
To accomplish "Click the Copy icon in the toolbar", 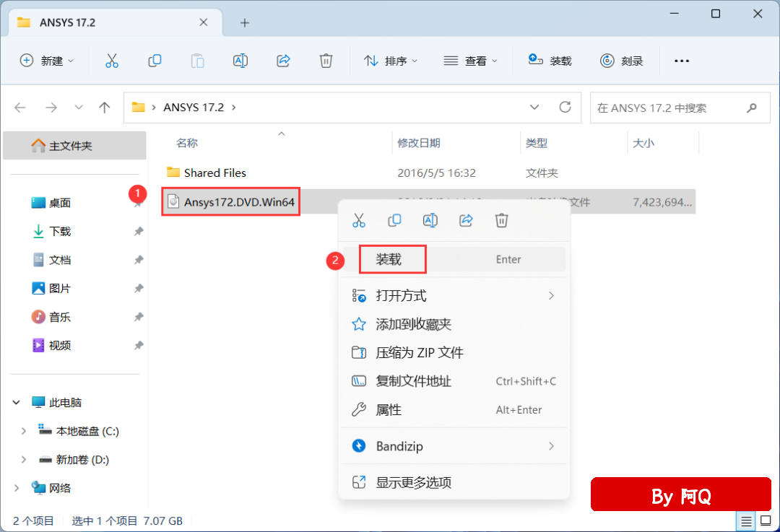I will [155, 61].
